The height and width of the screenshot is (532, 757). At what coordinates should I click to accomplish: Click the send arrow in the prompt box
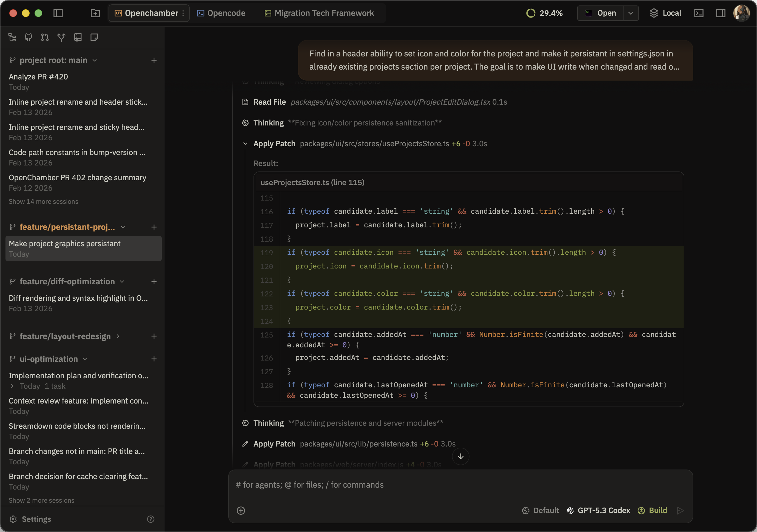680,511
